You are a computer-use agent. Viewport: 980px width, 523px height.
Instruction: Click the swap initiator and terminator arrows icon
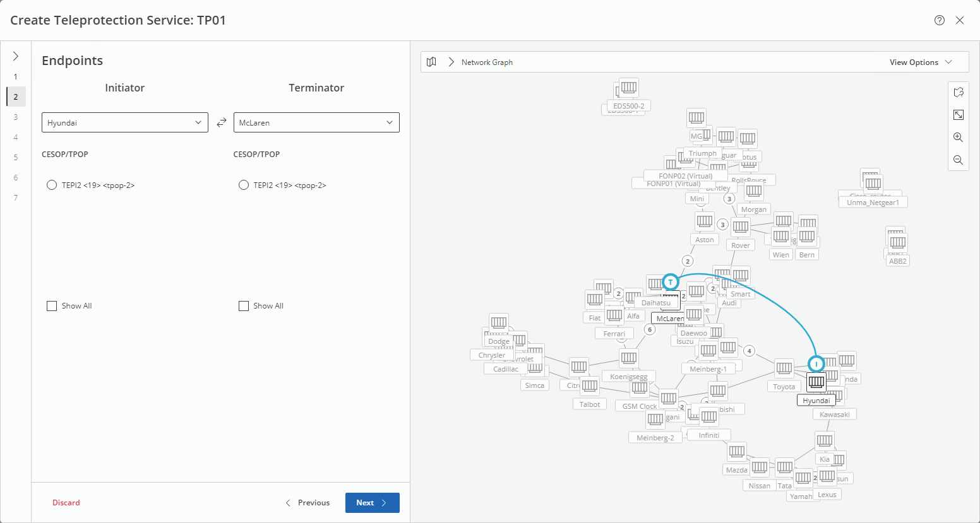[221, 122]
